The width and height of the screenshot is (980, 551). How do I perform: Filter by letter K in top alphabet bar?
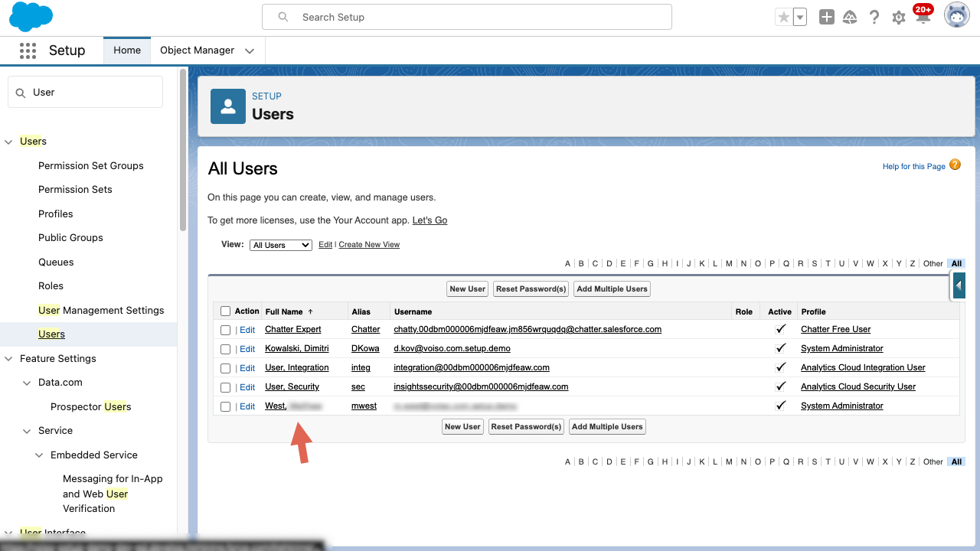coord(702,264)
